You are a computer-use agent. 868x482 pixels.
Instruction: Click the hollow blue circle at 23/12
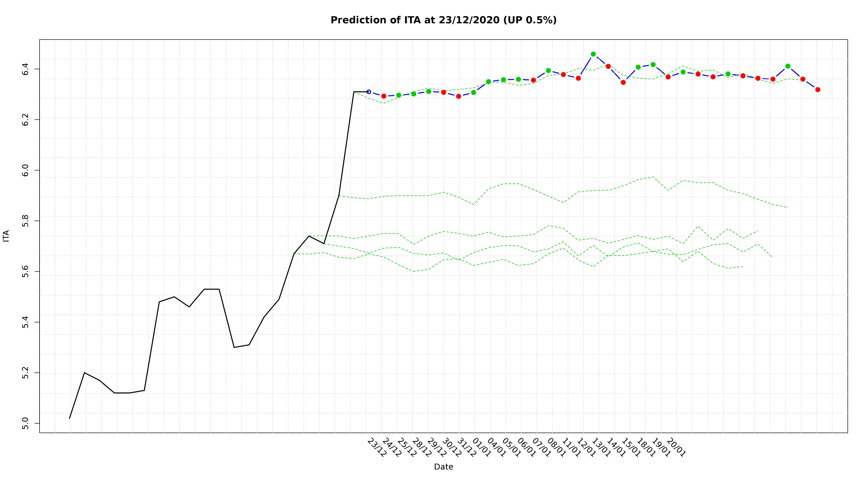pos(369,92)
